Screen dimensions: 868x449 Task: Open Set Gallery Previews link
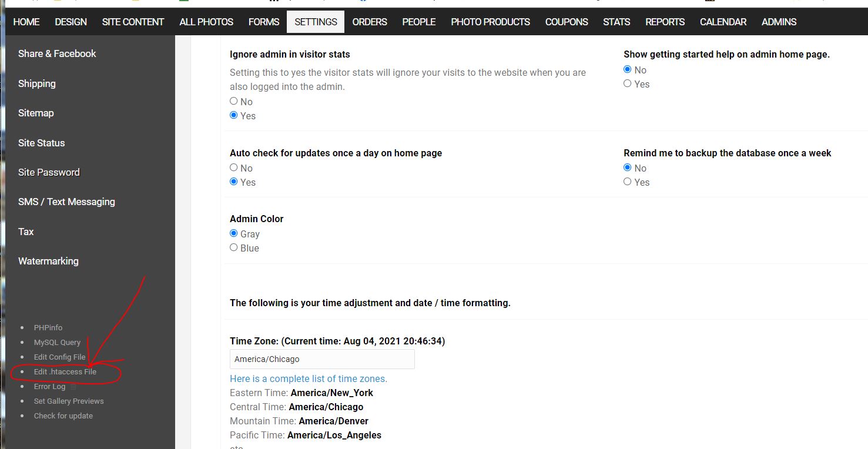point(69,401)
